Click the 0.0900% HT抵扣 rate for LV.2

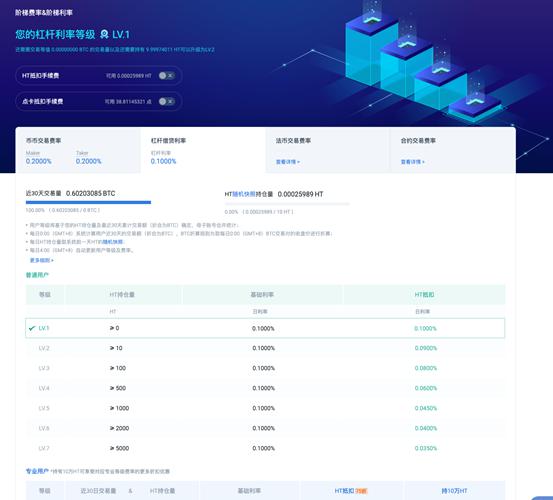click(426, 348)
